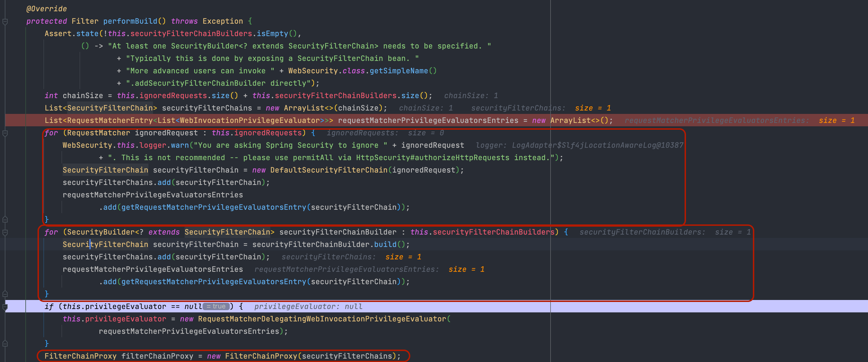The image size is (868, 362).
Task: Collapse the performBuild method fold marker
Action: [5, 21]
